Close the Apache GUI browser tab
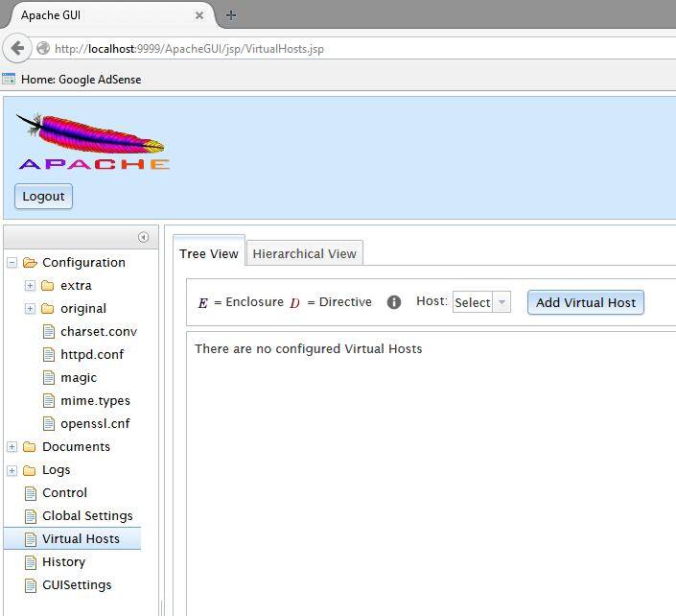676x616 pixels. 199,15
